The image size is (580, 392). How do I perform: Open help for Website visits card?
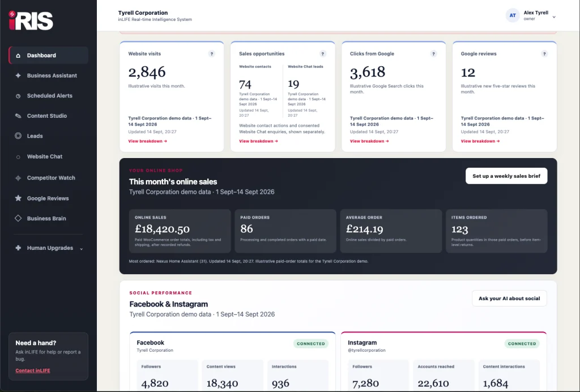[212, 54]
